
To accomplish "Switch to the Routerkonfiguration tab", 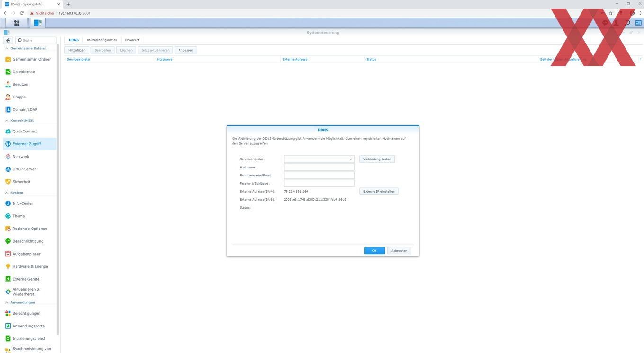I will coord(102,40).
